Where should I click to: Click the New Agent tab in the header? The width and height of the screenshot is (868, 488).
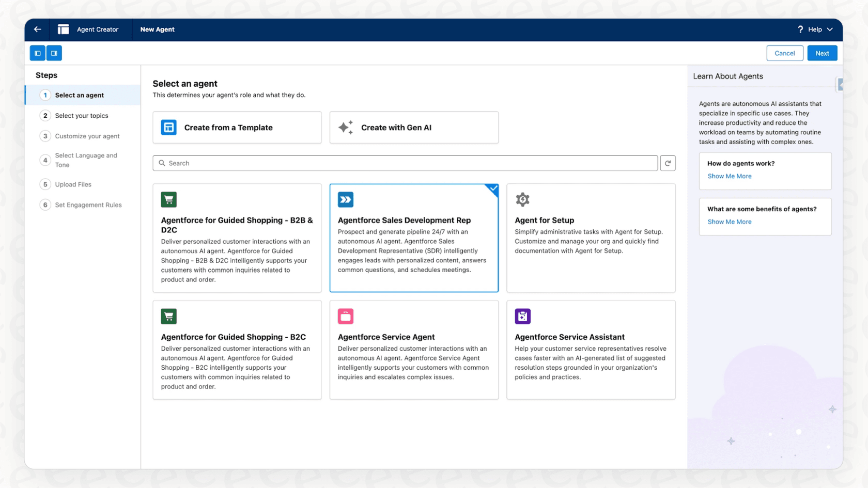click(x=157, y=29)
